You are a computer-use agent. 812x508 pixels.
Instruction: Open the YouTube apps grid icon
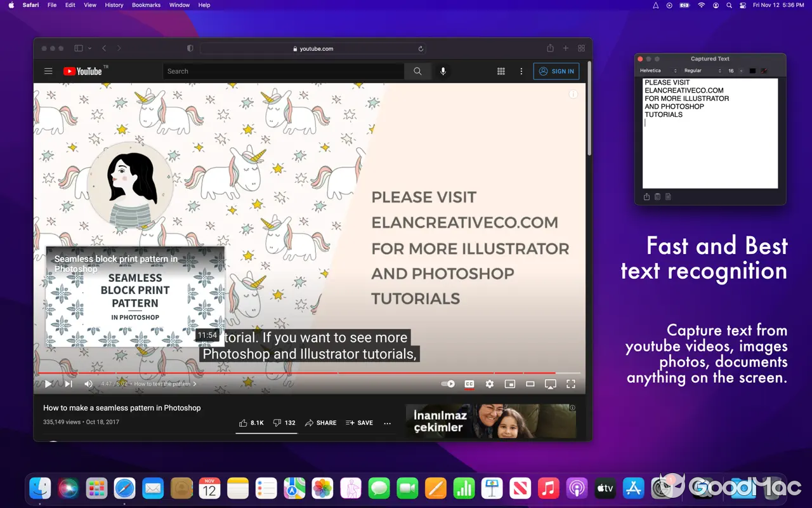pyautogui.click(x=501, y=71)
